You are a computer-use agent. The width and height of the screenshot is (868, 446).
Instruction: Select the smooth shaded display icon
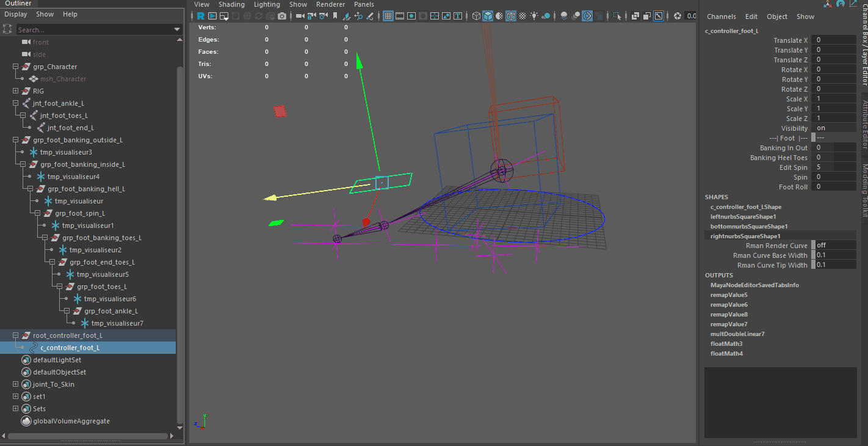[487, 16]
